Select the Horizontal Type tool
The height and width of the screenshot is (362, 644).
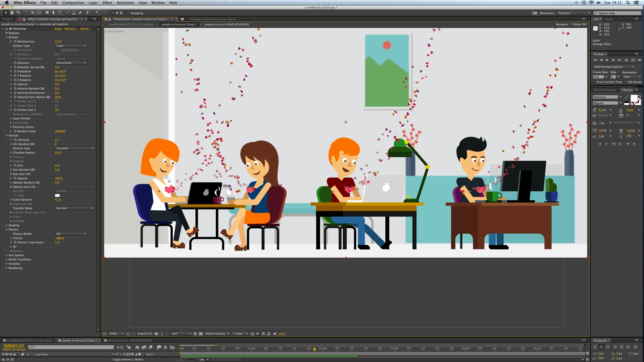[x=60, y=13]
